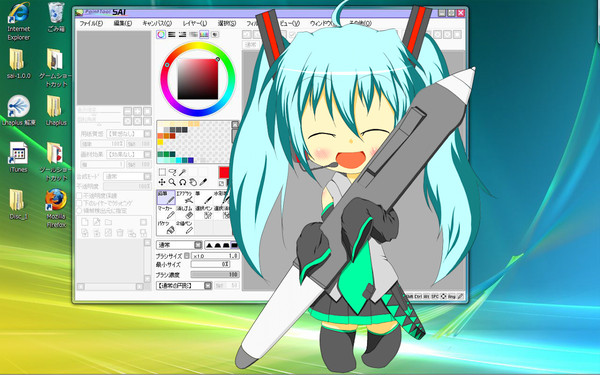Select the マーカー marker tool

(166, 212)
